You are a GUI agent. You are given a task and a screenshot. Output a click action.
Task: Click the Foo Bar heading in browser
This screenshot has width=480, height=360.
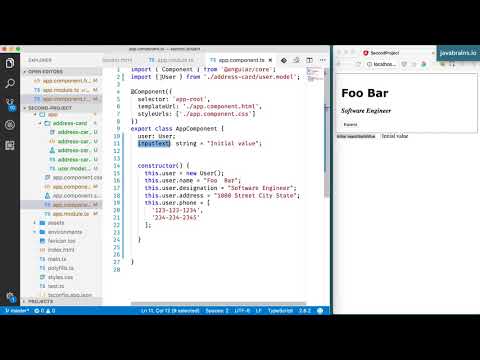(365, 93)
